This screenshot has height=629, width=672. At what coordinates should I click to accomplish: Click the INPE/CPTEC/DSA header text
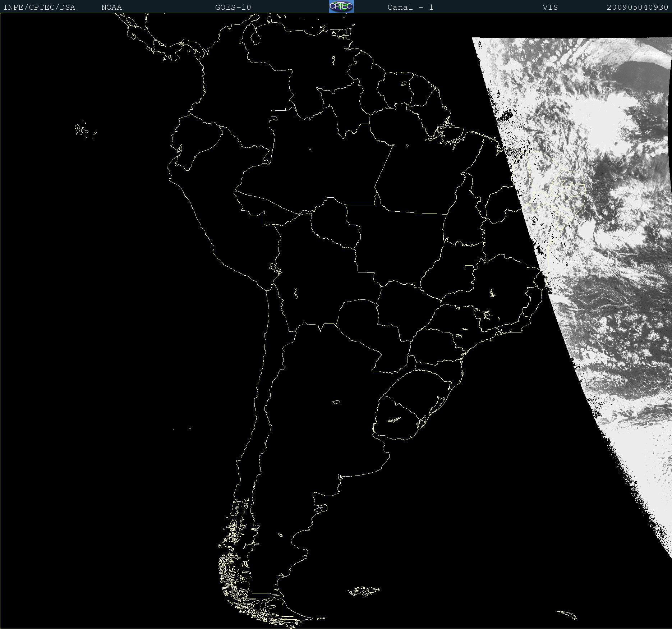coord(39,7)
